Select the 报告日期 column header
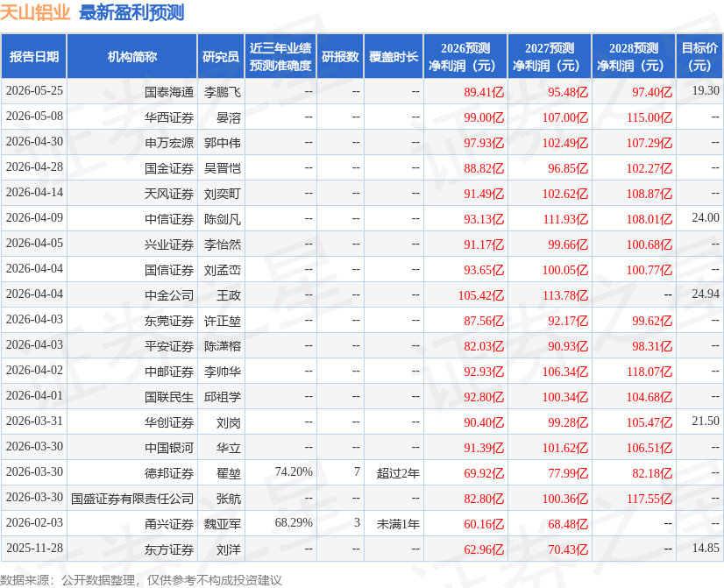Viewport: 724px width, 588px height. (x=34, y=56)
